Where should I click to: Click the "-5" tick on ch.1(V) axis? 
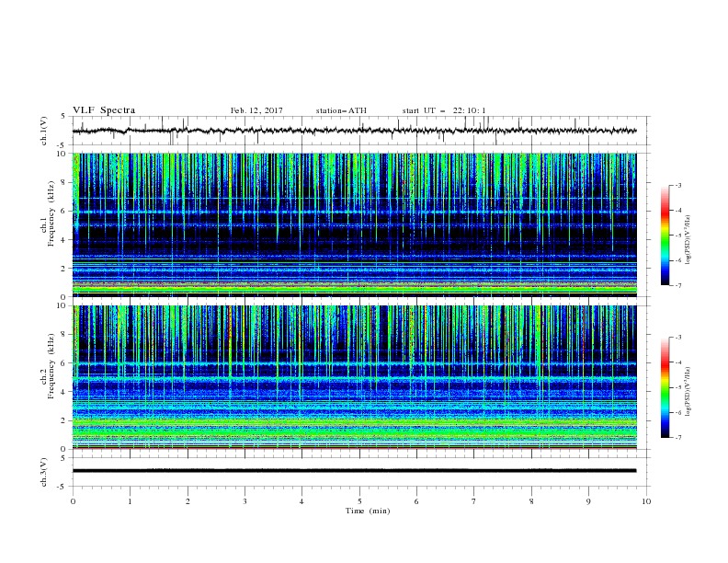[x=63, y=145]
